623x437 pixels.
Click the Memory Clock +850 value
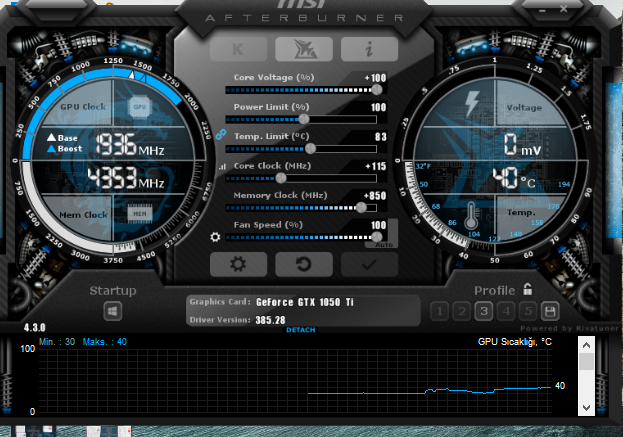[x=375, y=195]
